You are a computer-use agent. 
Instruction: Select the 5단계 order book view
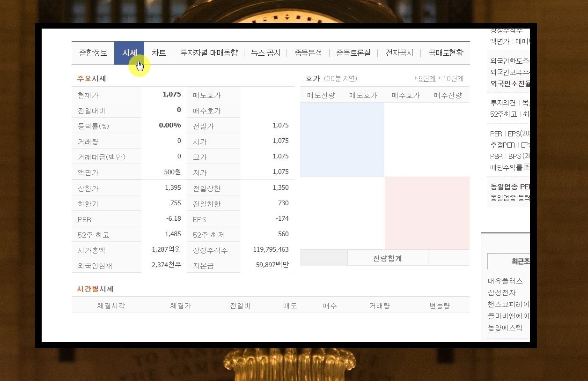coord(427,78)
